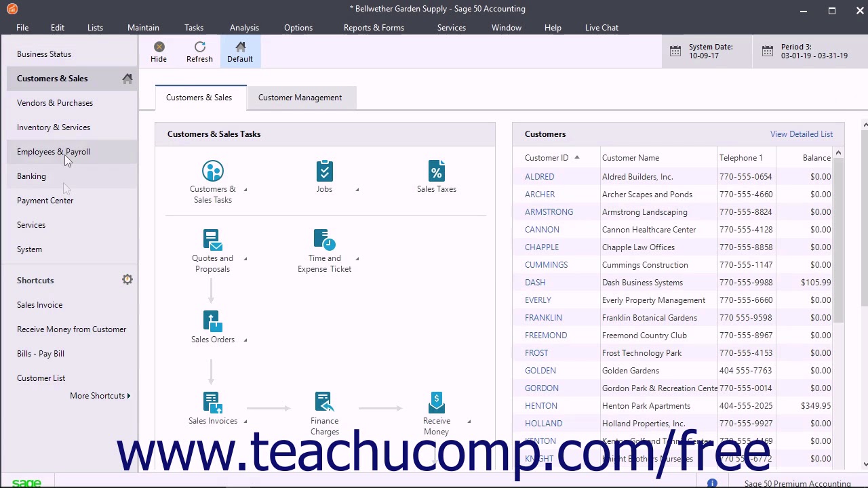Open Quotes and Proposals icon
The image size is (868, 488).
[212, 240]
